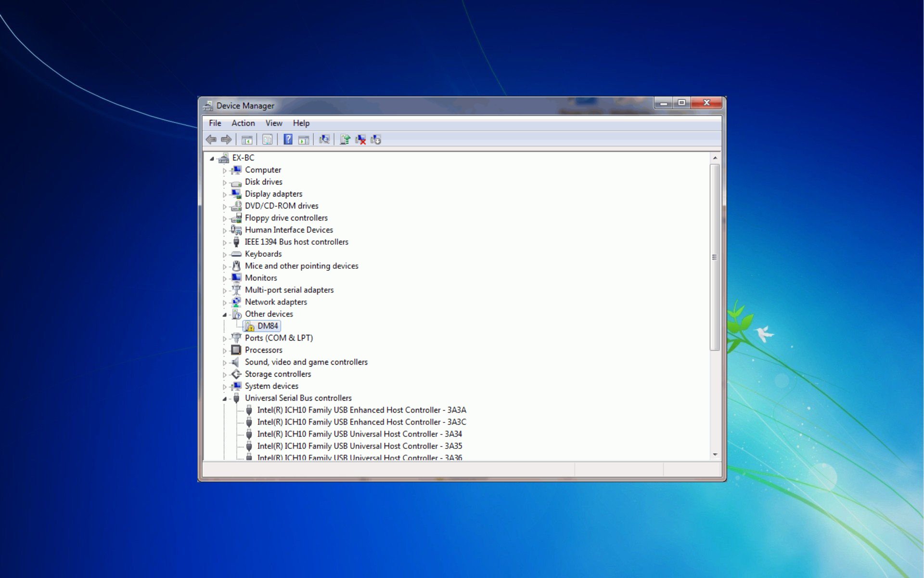Click the Display adapters category icon
This screenshot has height=578, width=924.
236,194
